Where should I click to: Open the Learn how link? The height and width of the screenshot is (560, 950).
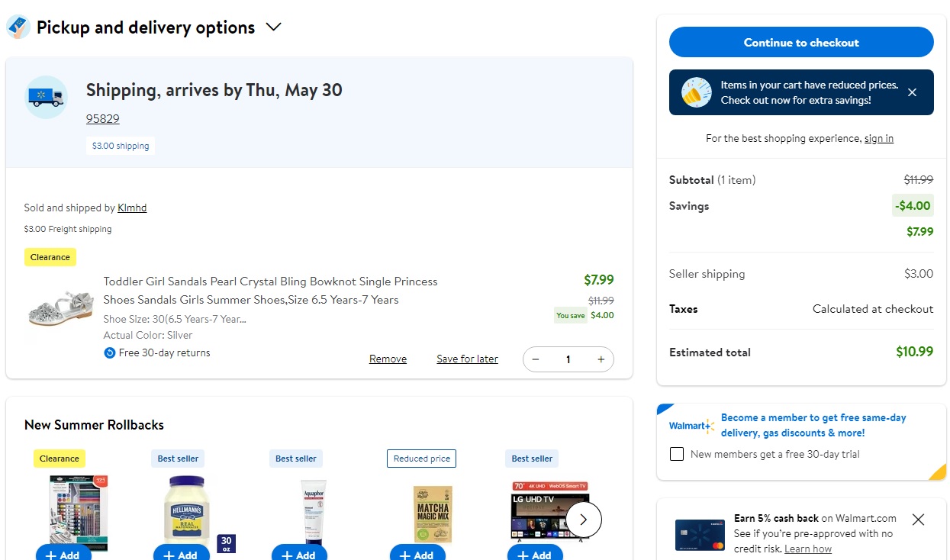807,548
